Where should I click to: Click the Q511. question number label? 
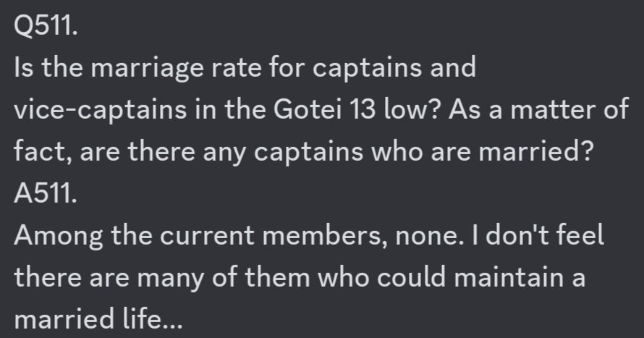click(46, 26)
